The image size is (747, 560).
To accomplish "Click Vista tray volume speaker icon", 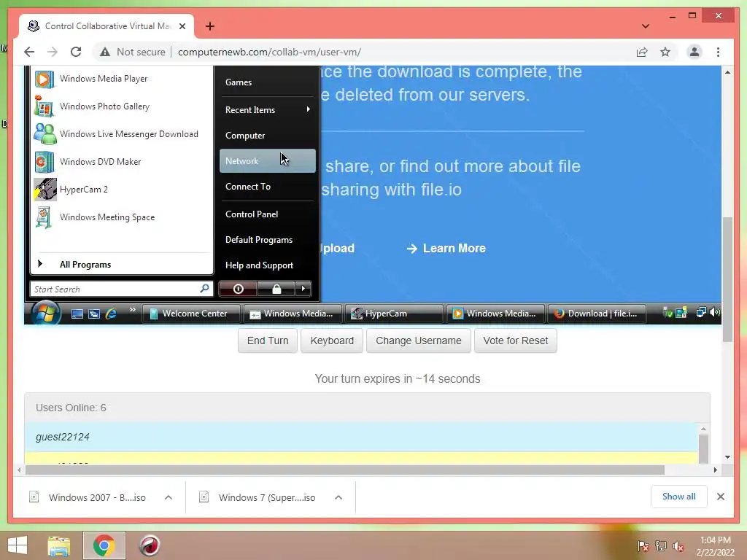I will pos(714,313).
